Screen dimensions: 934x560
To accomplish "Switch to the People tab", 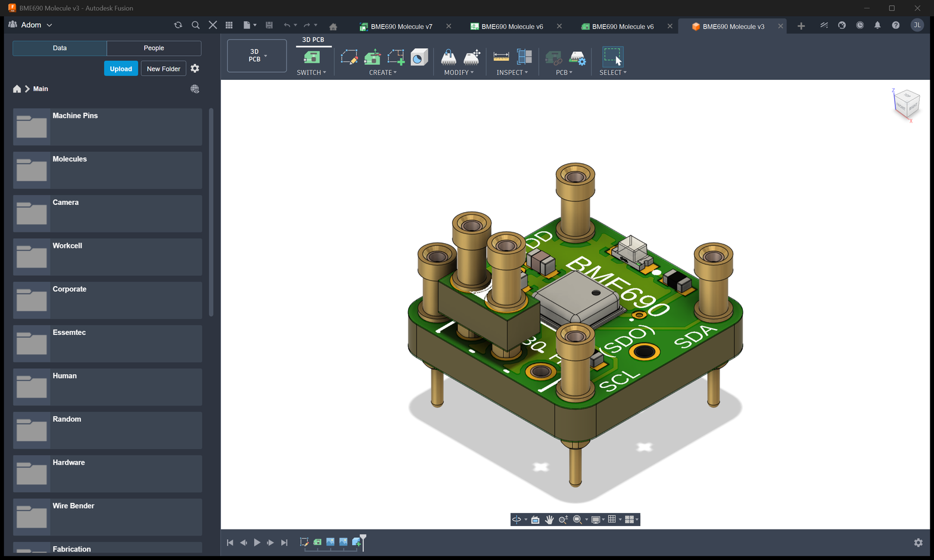I will [x=154, y=48].
